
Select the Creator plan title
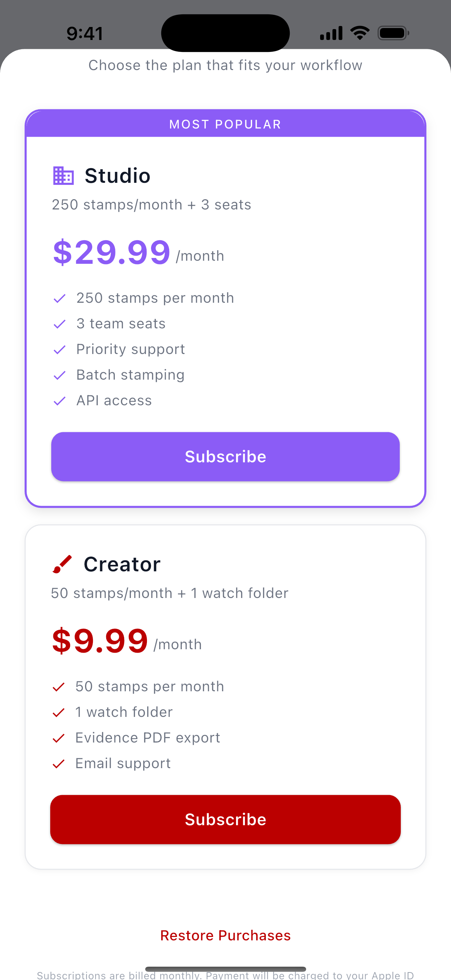point(122,564)
